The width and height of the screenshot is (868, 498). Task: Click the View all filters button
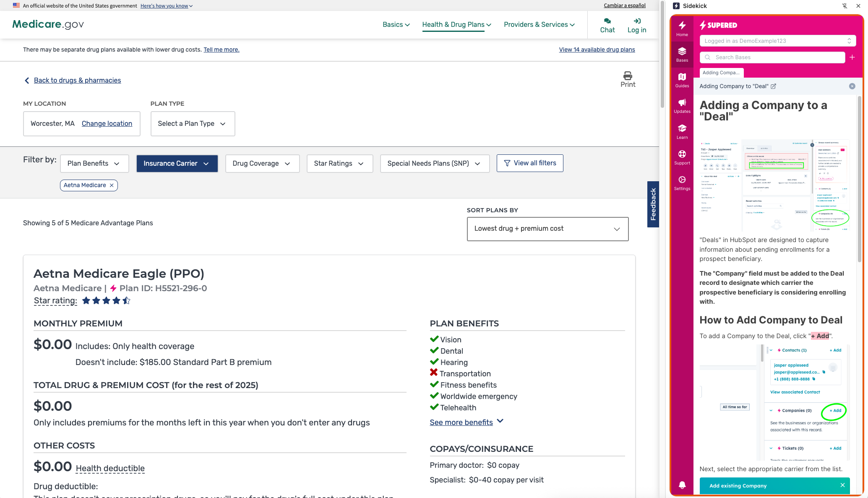[x=530, y=163]
